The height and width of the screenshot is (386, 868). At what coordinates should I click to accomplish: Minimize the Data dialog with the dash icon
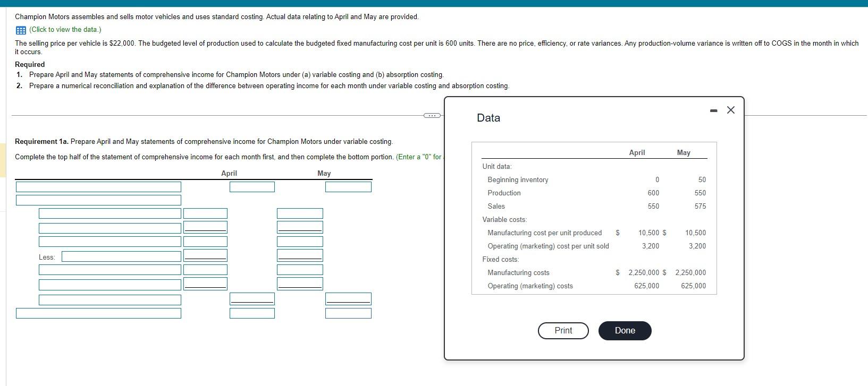pos(714,110)
